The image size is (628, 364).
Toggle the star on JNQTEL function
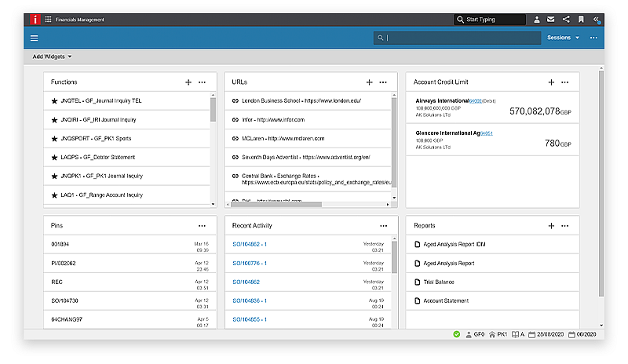point(54,101)
